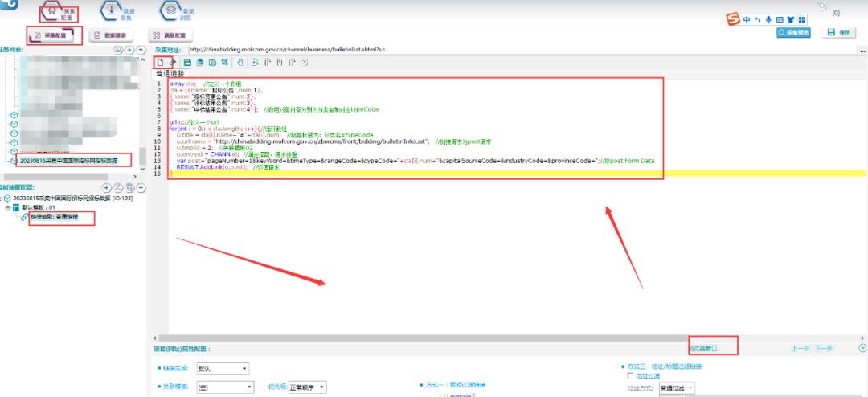Toggle the 地址过滤 checkbox
The height and width of the screenshot is (397, 868).
[x=629, y=376]
